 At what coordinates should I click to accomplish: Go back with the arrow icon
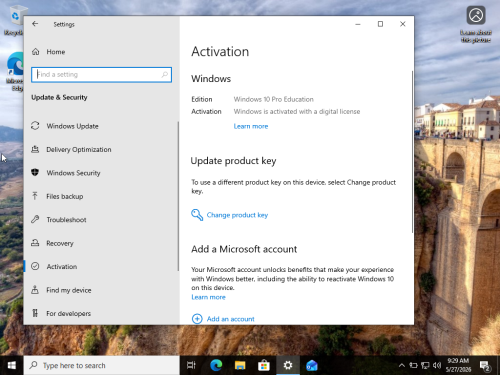[x=35, y=24]
